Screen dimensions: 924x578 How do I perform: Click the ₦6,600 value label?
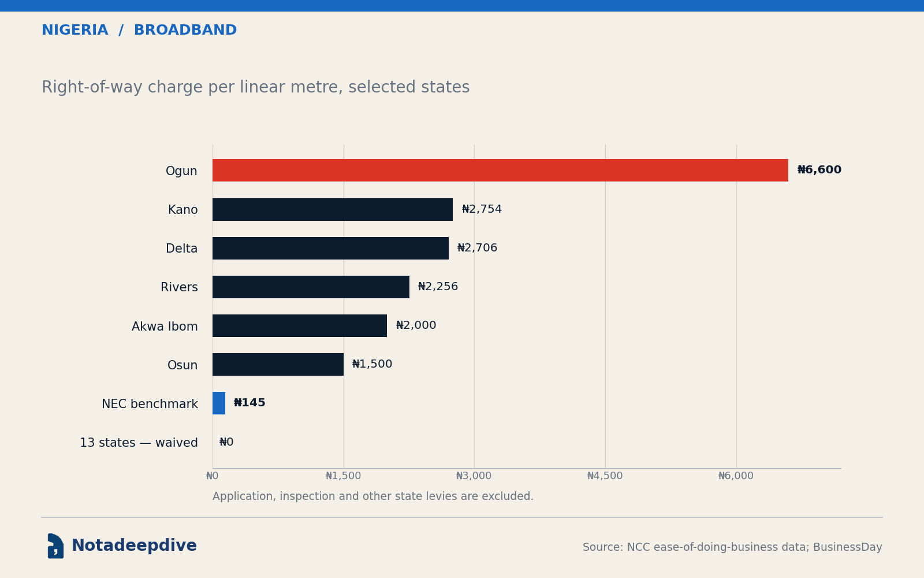[819, 170]
